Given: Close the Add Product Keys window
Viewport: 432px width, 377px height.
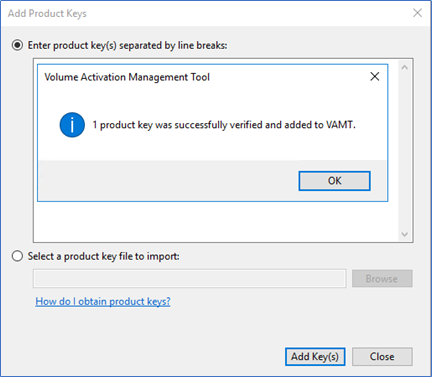Looking at the screenshot, I should click(417, 13).
